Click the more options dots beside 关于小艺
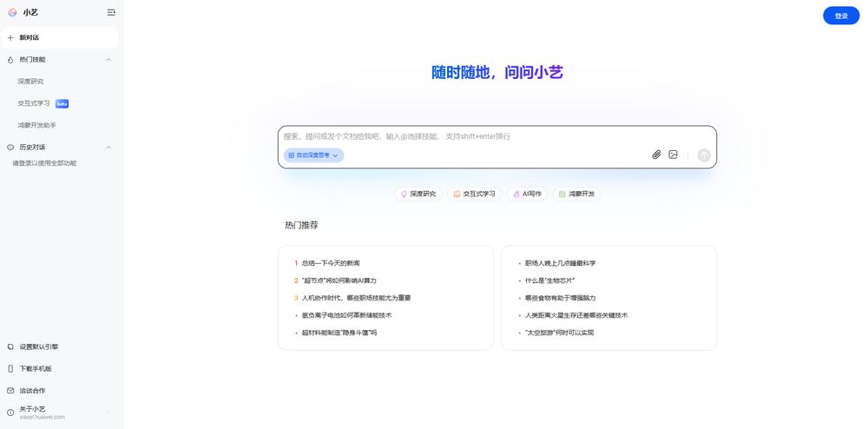868x429 pixels. (x=108, y=412)
